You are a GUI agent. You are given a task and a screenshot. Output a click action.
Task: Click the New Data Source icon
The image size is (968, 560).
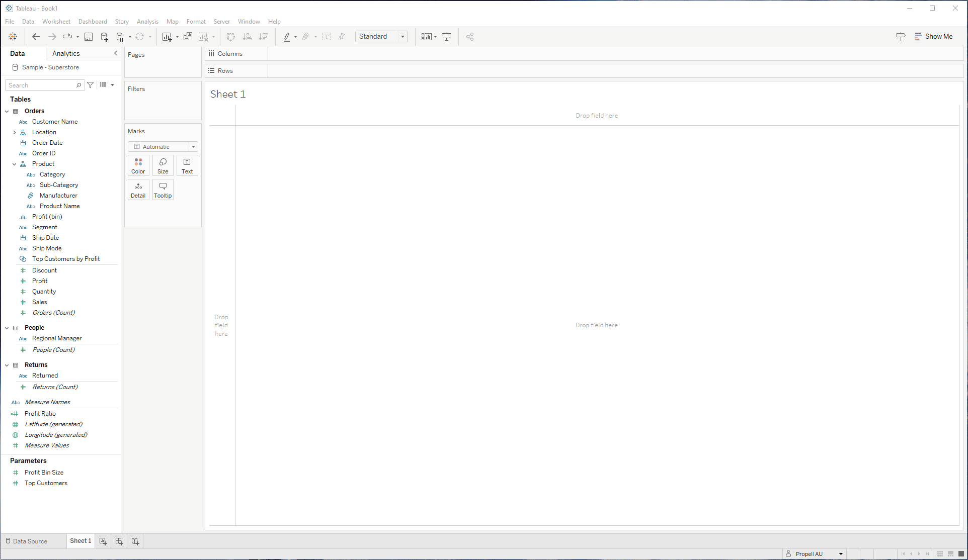[x=104, y=37]
